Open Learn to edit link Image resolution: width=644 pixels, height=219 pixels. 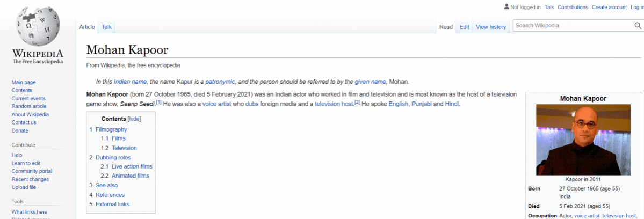point(26,163)
